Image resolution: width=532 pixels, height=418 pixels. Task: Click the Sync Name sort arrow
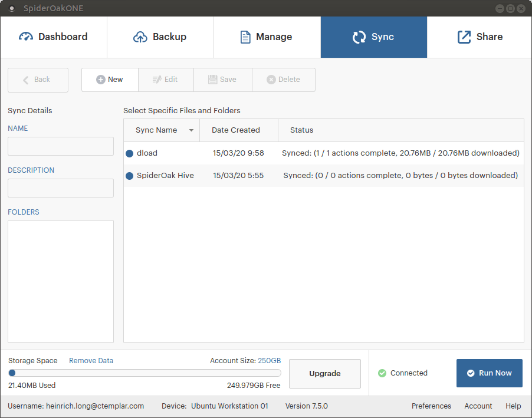[x=191, y=130]
